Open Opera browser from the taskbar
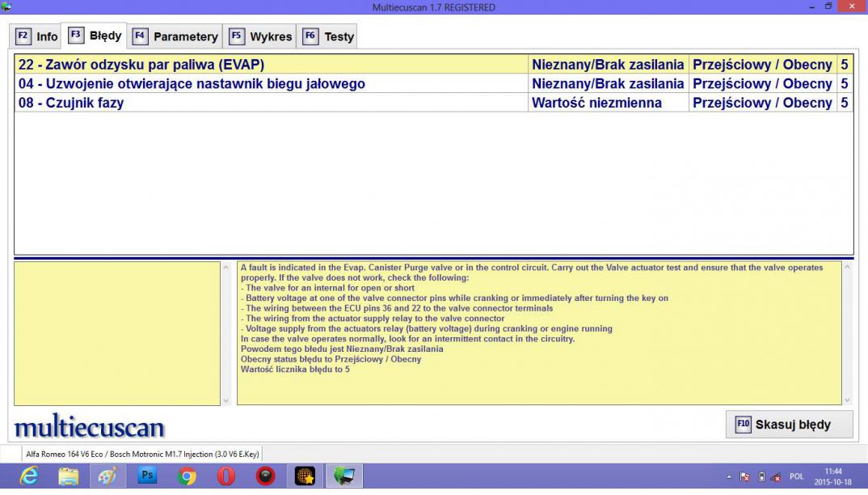 [227, 478]
